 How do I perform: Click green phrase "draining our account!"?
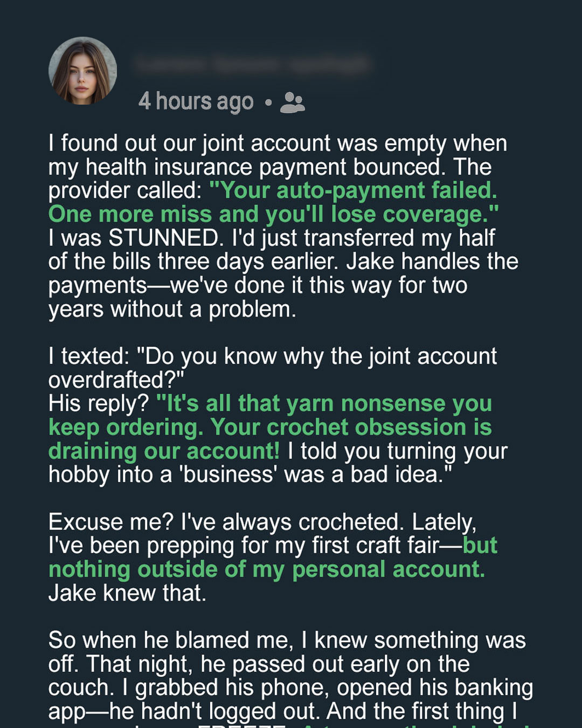[x=164, y=451]
